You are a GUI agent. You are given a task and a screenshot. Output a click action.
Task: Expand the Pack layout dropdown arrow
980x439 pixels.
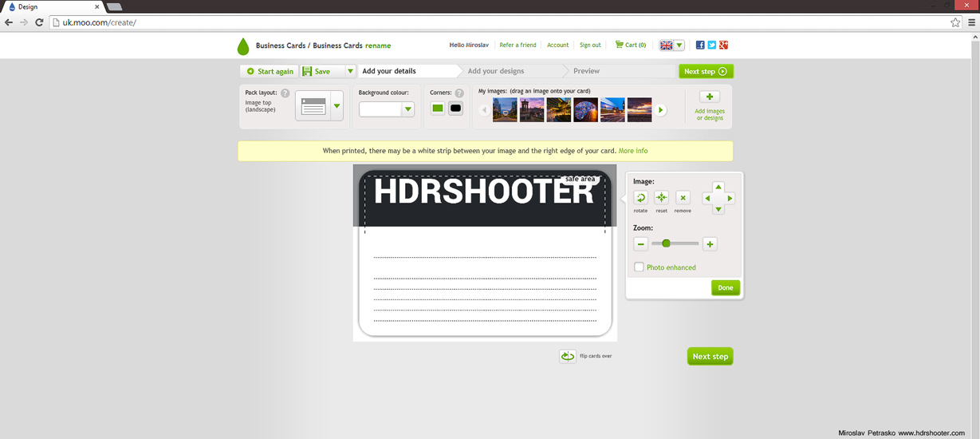(x=337, y=106)
